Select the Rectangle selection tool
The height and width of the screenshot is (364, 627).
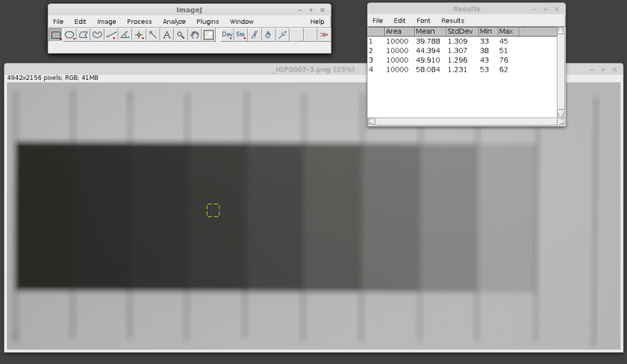(x=55, y=35)
